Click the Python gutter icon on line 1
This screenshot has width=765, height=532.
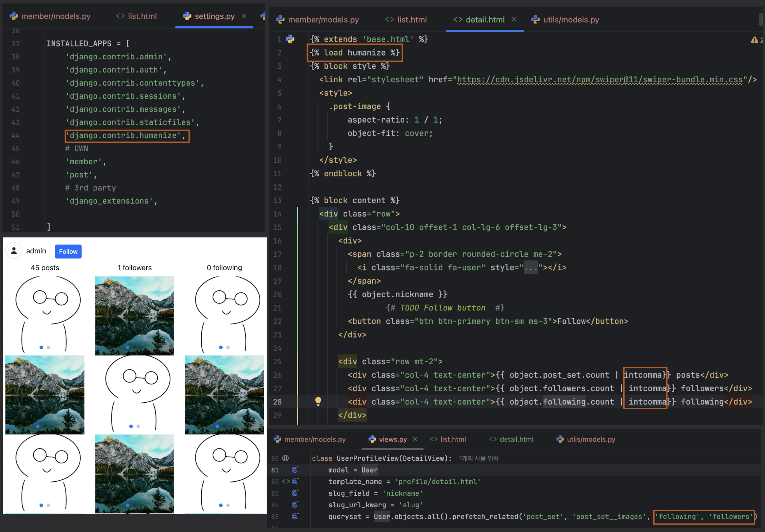pyautogui.click(x=290, y=39)
